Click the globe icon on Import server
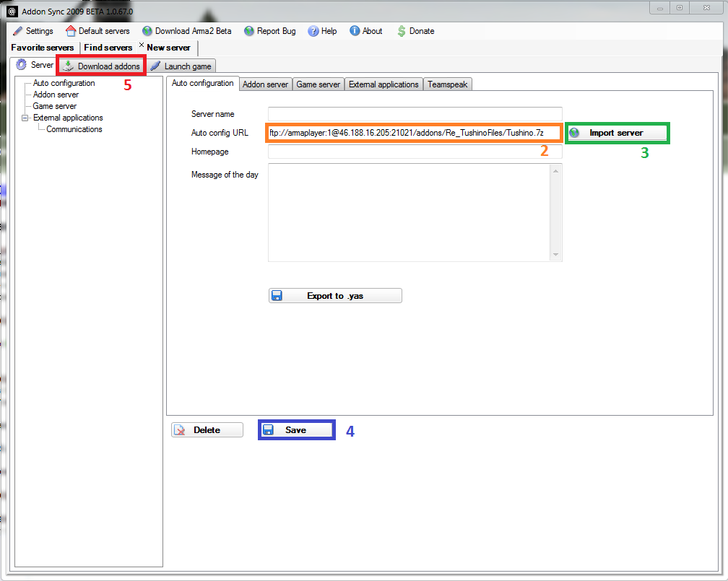 tap(574, 133)
